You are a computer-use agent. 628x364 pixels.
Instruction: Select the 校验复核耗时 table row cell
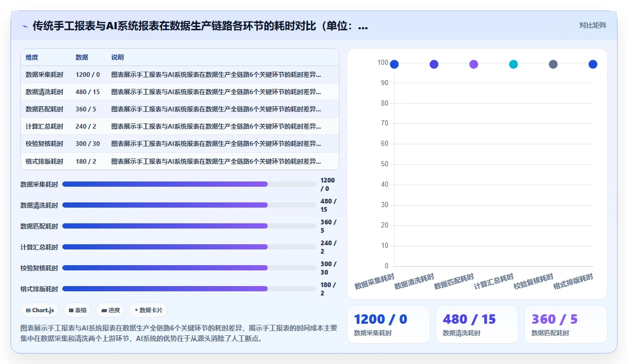44,144
